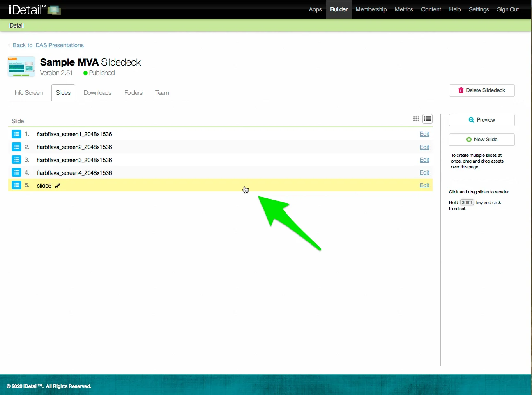
Task: Open the Settings menu
Action: coord(479,9)
